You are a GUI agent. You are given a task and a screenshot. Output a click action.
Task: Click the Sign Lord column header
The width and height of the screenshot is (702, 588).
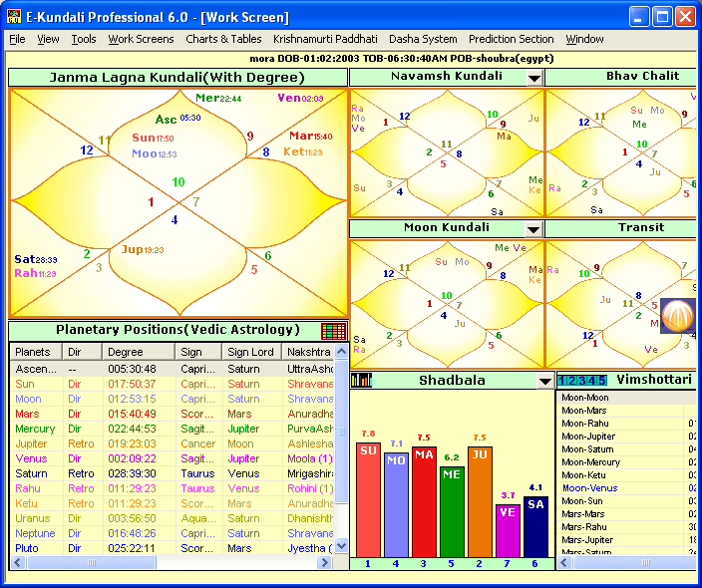pyautogui.click(x=252, y=352)
